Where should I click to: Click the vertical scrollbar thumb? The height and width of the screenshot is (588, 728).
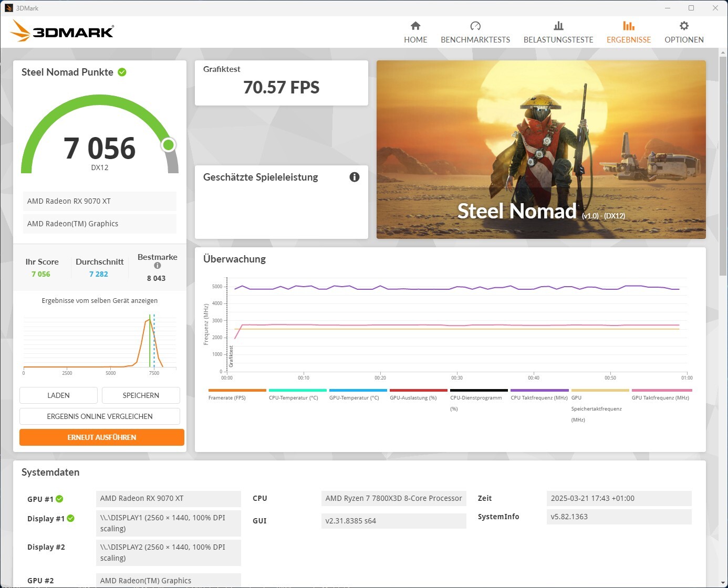[x=723, y=166]
